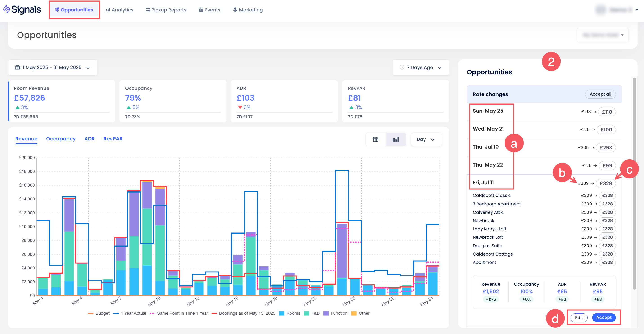Viewport: 644px width, 334px height.
Task: Switch to bar chart view icon
Action: [x=396, y=139]
